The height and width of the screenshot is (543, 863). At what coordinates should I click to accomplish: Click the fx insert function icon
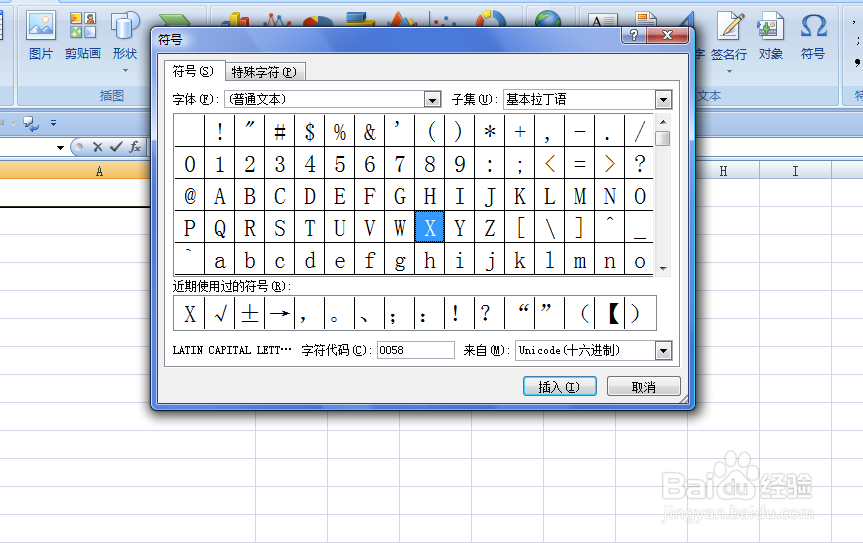[x=135, y=147]
